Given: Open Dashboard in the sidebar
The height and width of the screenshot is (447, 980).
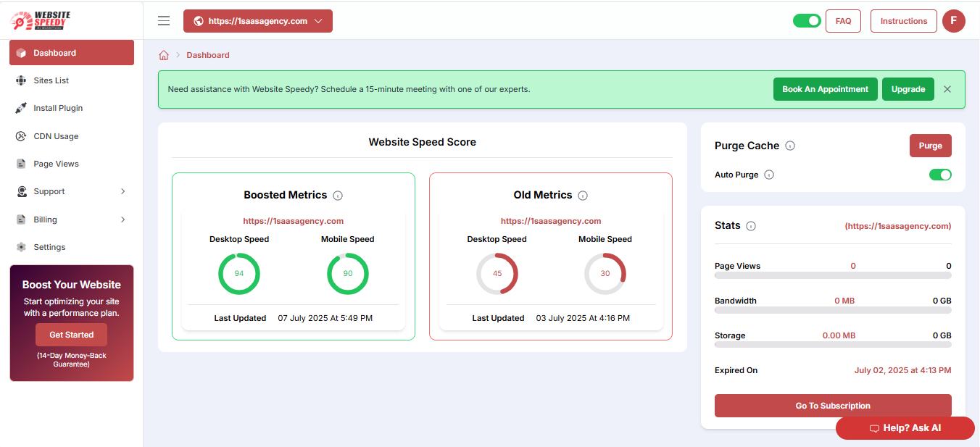Looking at the screenshot, I should coord(72,53).
